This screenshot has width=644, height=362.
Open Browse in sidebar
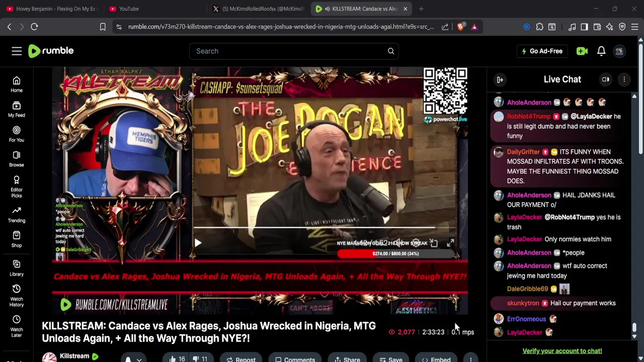coord(17,159)
